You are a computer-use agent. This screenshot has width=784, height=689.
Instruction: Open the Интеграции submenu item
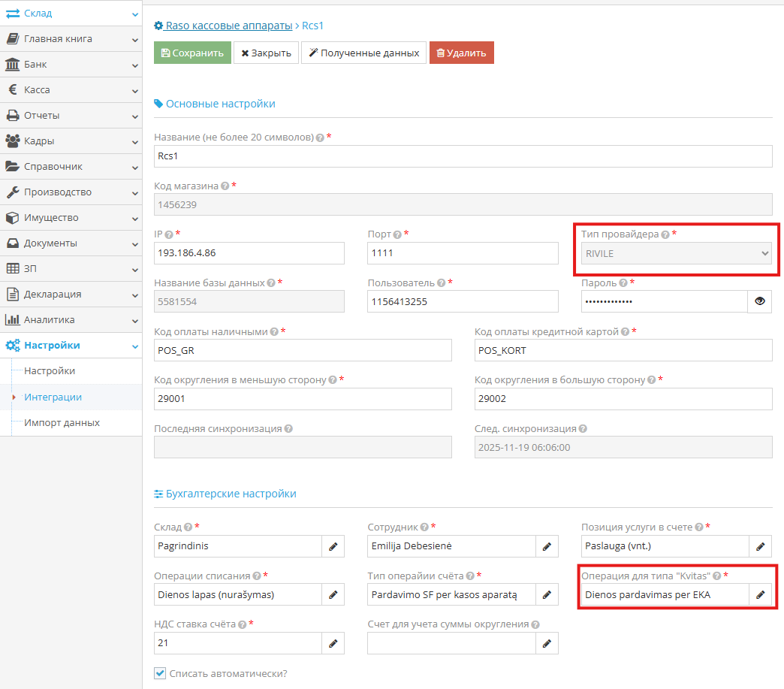tap(53, 397)
